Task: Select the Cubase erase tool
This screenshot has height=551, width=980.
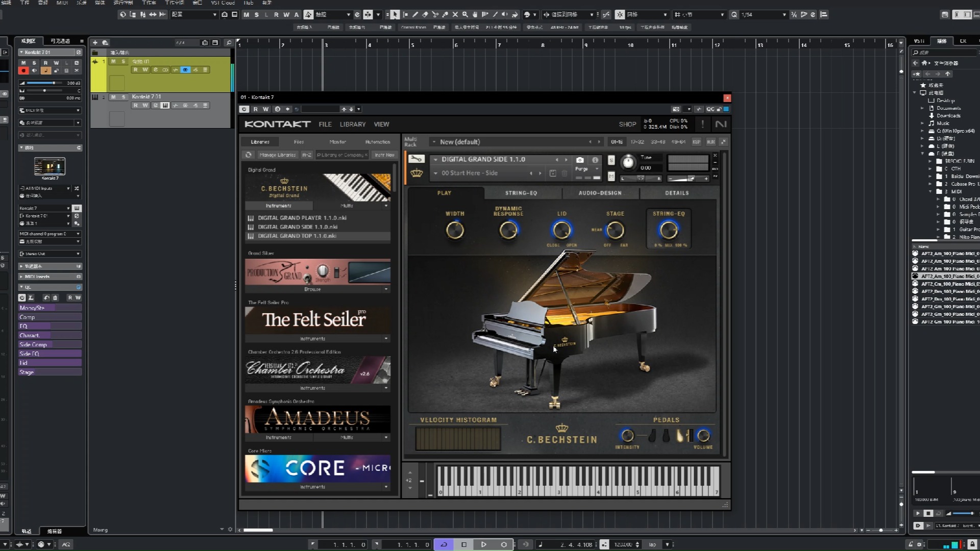Action: point(425,14)
